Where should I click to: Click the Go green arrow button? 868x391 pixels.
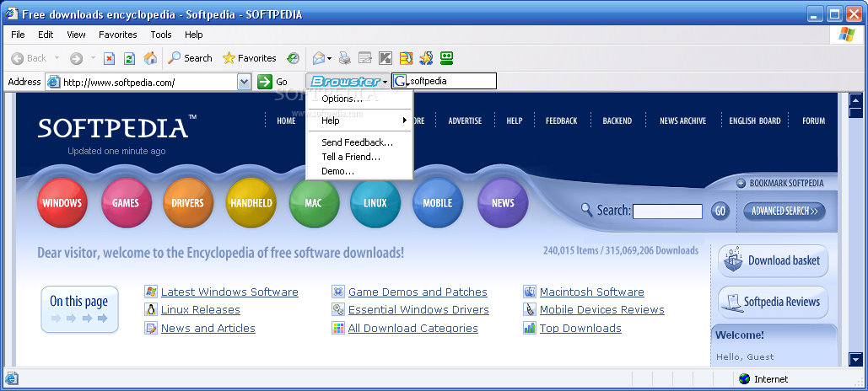(x=265, y=82)
